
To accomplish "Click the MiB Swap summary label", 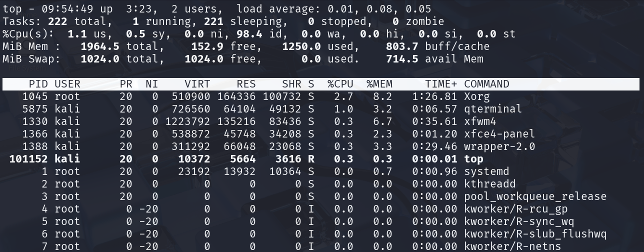I will pos(31,59).
